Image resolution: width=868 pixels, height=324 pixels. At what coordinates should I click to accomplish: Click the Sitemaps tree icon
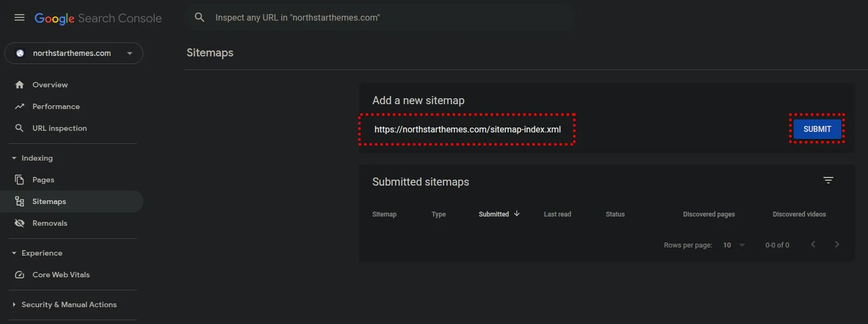20,201
